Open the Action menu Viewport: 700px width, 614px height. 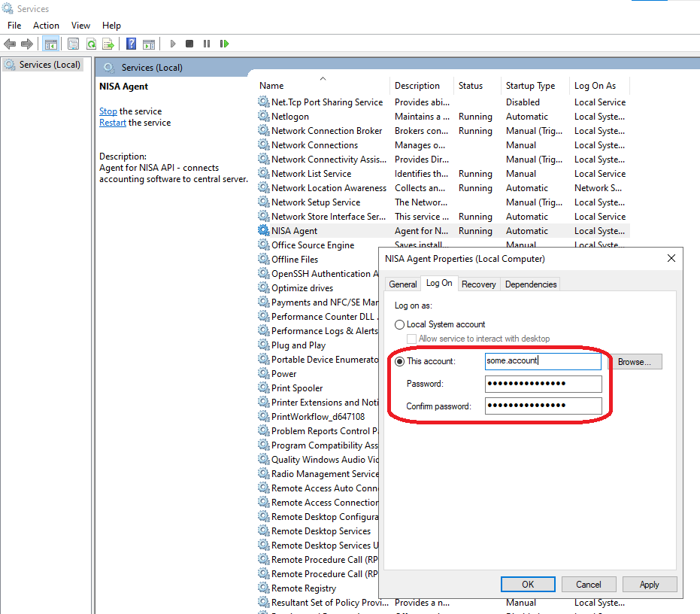point(46,26)
